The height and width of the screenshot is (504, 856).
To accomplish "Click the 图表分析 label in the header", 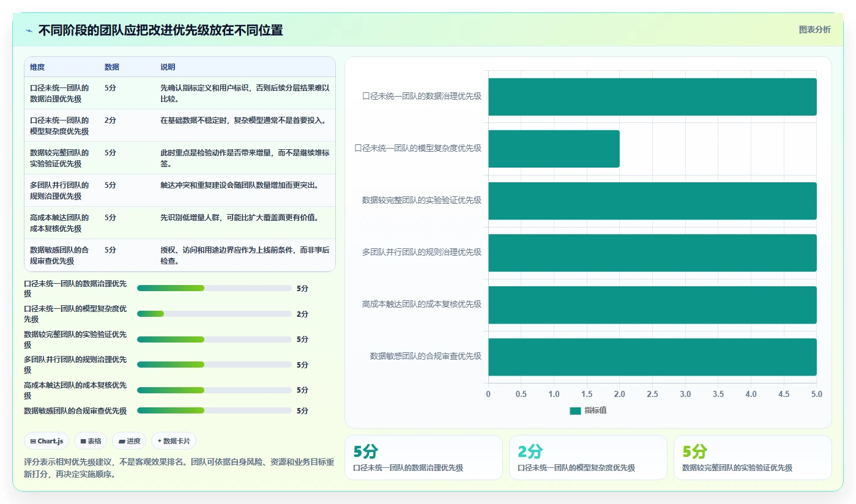I will pyautogui.click(x=815, y=29).
